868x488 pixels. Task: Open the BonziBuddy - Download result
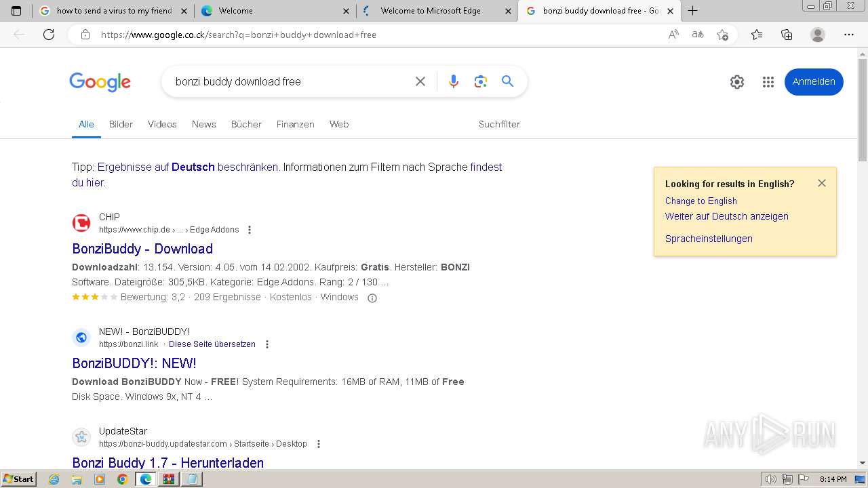coord(142,249)
